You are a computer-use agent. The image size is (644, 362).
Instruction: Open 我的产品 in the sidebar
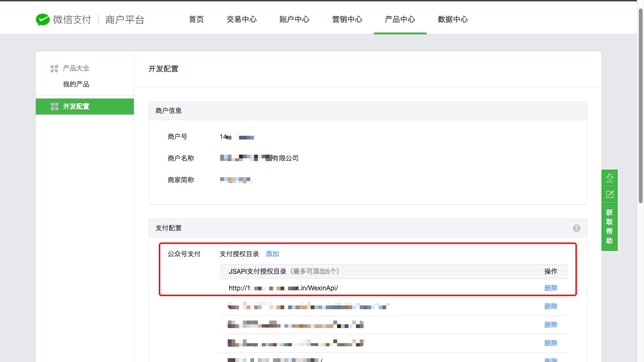[x=76, y=84]
